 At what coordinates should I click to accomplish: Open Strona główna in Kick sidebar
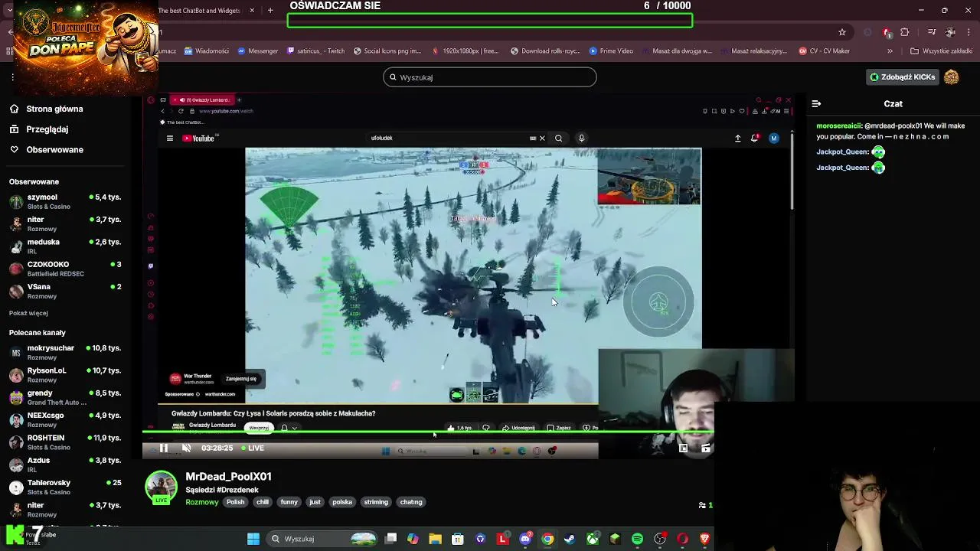(x=46, y=109)
